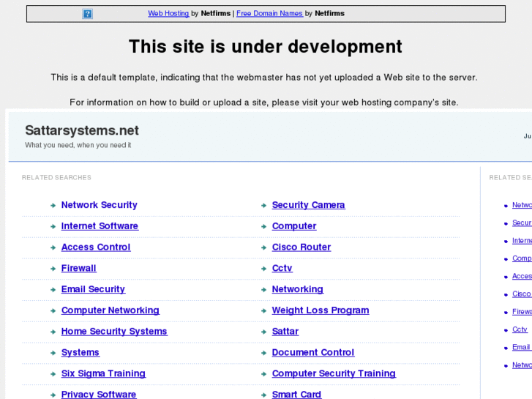
Task: Click the arrow icon beside Networking
Action: coord(263,290)
